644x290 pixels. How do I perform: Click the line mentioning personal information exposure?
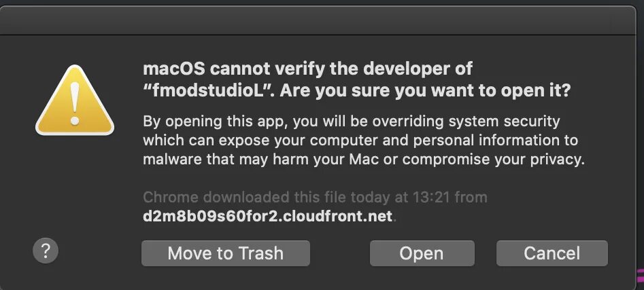(360, 141)
